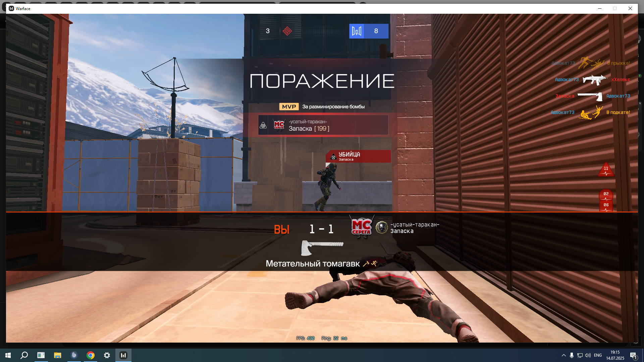Click the УБИЙЦА killer name tag
The image size is (644, 362).
(358, 156)
